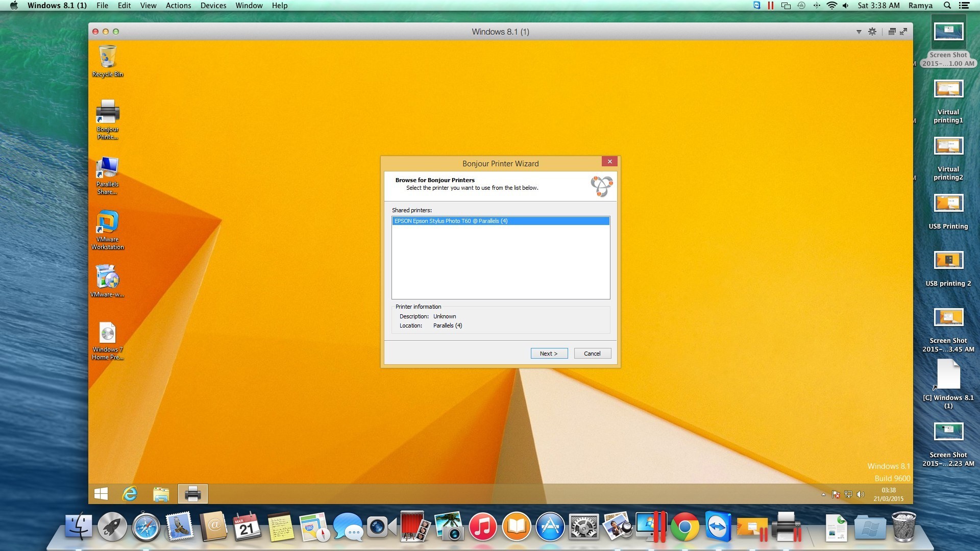Open the Ramya user menu
The height and width of the screenshot is (551, 980).
pos(920,6)
